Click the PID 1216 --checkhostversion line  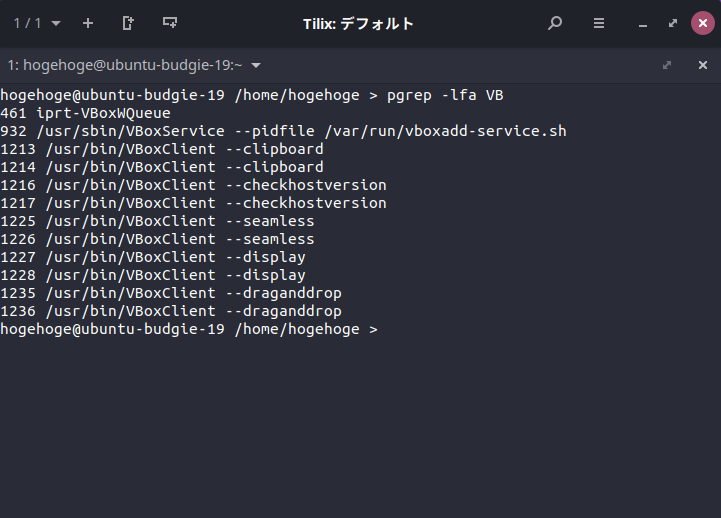[x=193, y=185]
